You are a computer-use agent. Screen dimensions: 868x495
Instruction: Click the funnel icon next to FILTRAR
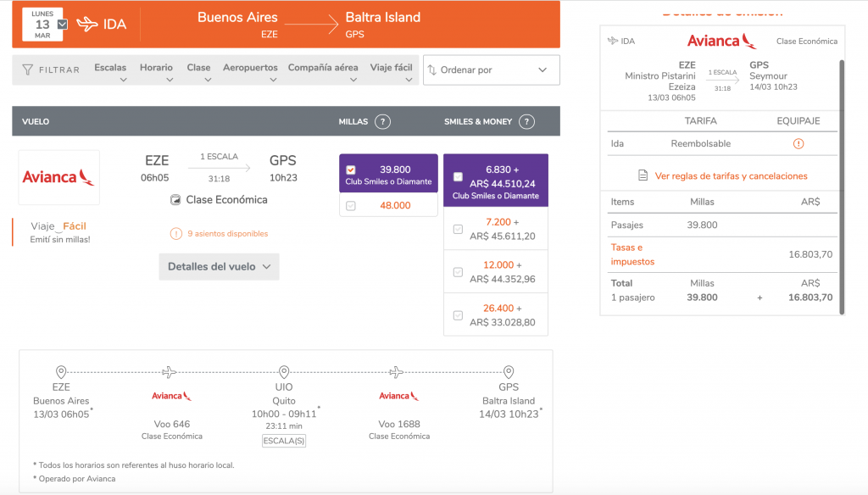[x=28, y=70]
